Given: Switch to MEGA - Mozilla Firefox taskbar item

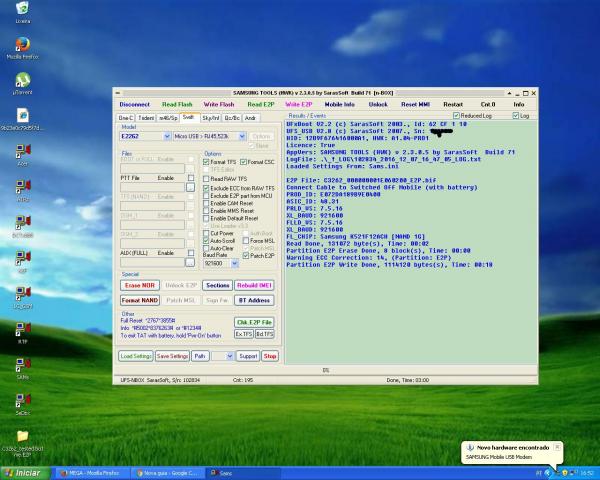Looking at the screenshot, I should click(x=93, y=473).
